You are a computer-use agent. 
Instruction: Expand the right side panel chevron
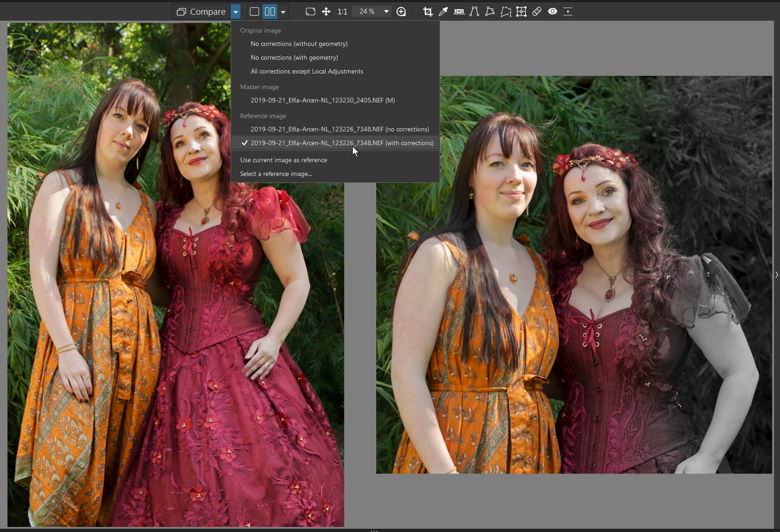pyautogui.click(x=776, y=275)
